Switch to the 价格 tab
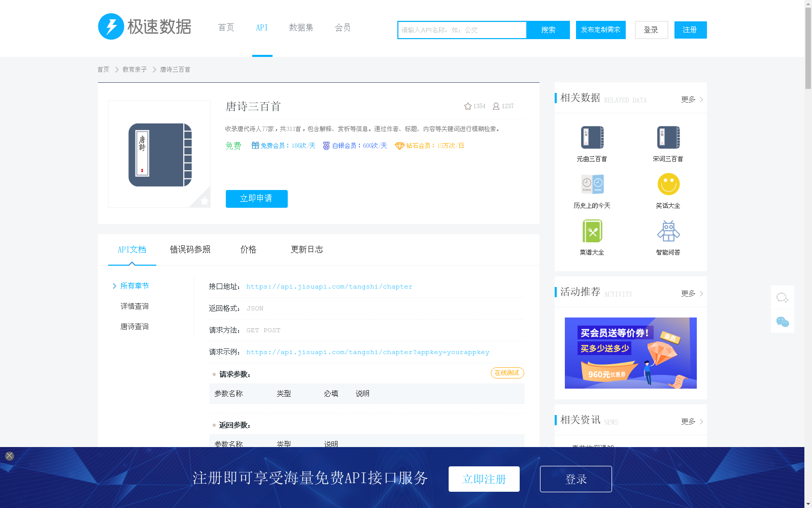Image resolution: width=812 pixels, height=508 pixels. click(x=248, y=249)
